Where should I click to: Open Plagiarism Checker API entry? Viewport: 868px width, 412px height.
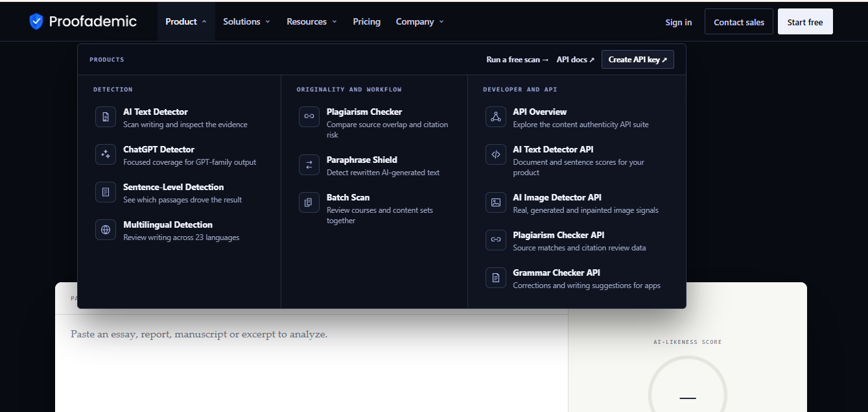(x=578, y=241)
